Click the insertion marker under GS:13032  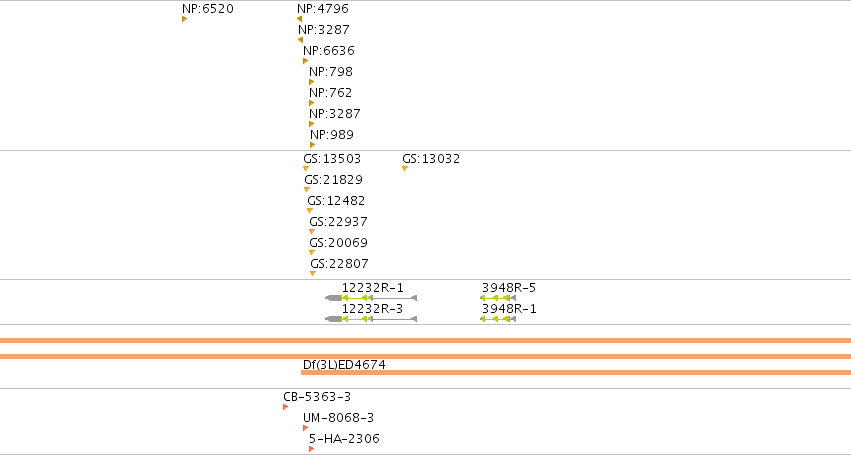(x=405, y=169)
